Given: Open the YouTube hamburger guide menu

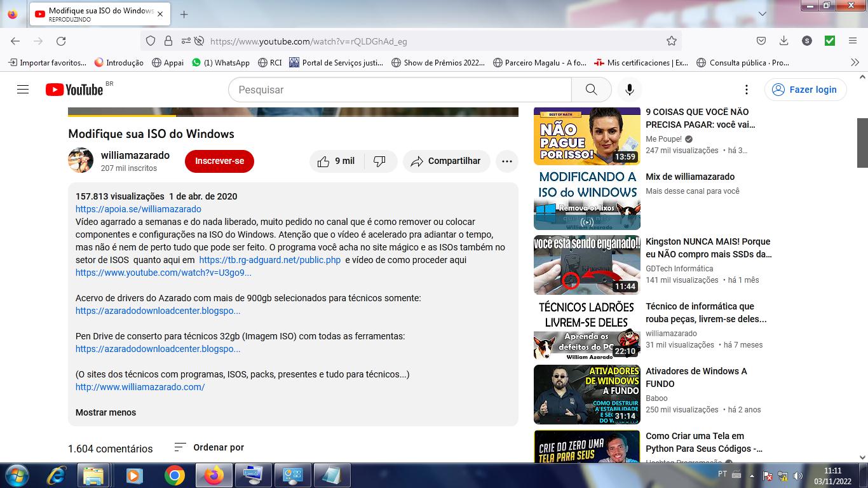Looking at the screenshot, I should [23, 90].
